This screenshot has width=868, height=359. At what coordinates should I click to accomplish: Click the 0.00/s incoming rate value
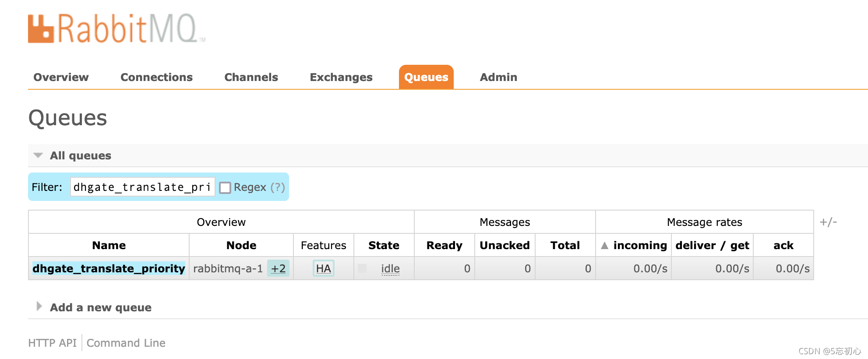tap(650, 268)
